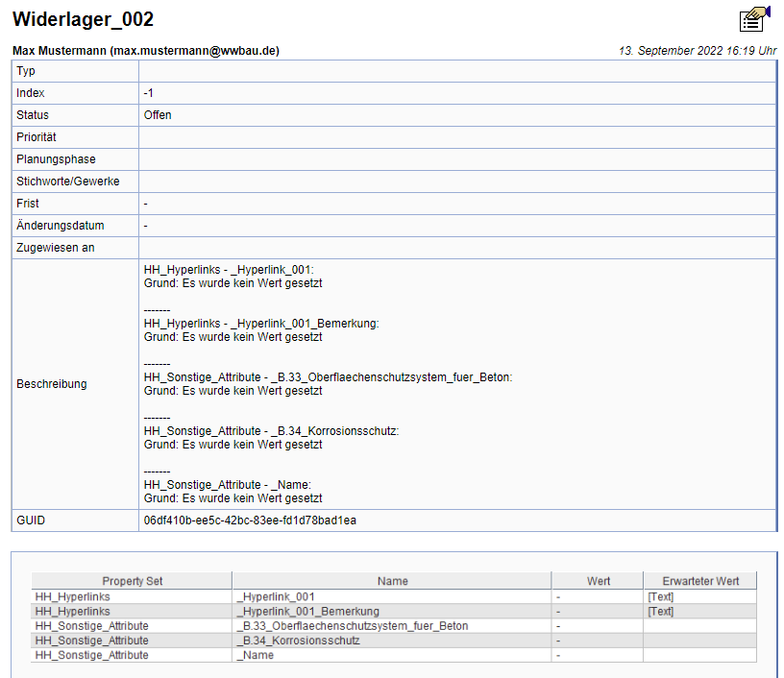Select the Index value -1
784x678 pixels.
148,93
